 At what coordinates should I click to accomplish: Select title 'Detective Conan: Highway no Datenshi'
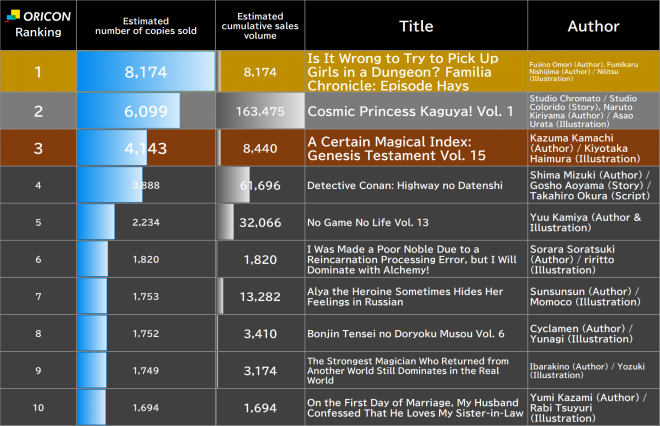point(405,185)
